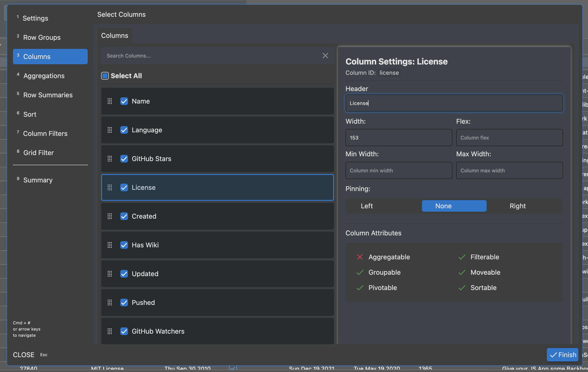
Task: Grab the drag handle for the Language column
Action: [110, 130]
